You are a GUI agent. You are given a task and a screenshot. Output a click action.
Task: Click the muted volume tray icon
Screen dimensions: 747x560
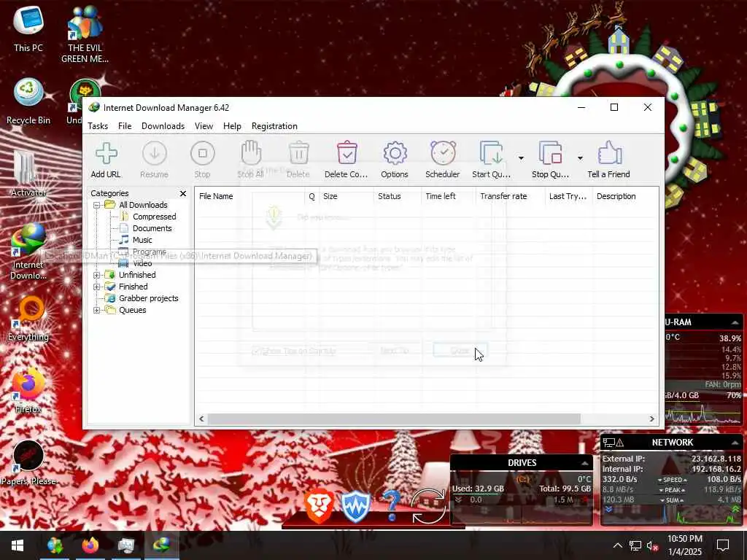click(652, 546)
